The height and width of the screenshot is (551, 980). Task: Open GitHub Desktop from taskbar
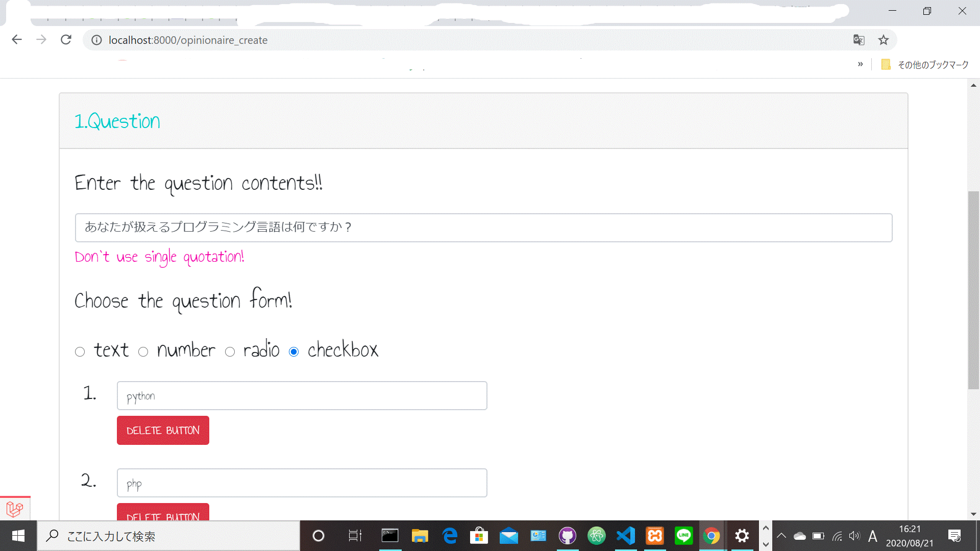[x=567, y=536]
